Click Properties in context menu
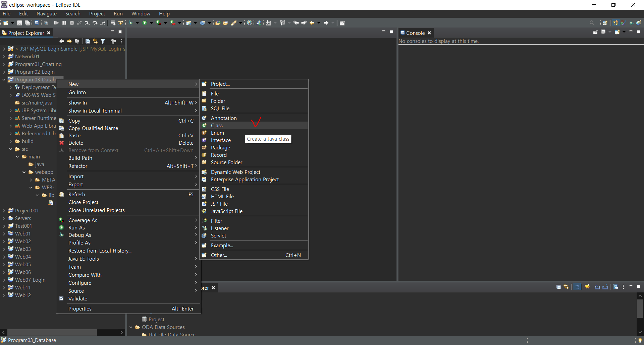The height and width of the screenshot is (345, 644). [128, 308]
